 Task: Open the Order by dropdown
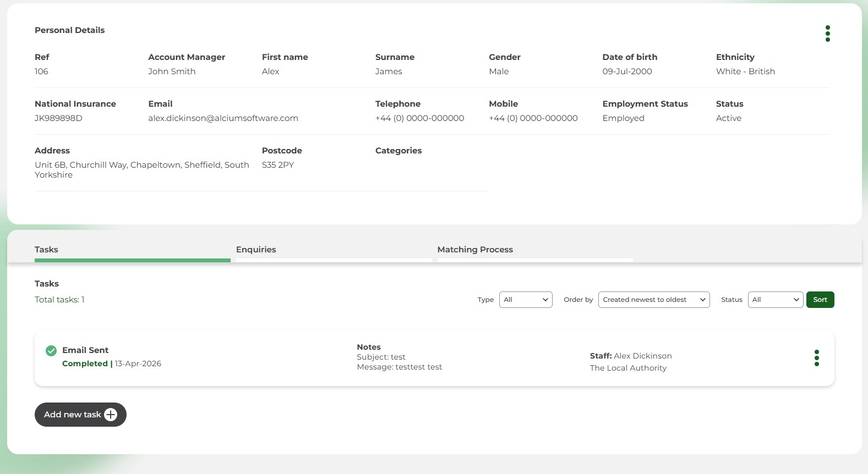[x=654, y=300]
